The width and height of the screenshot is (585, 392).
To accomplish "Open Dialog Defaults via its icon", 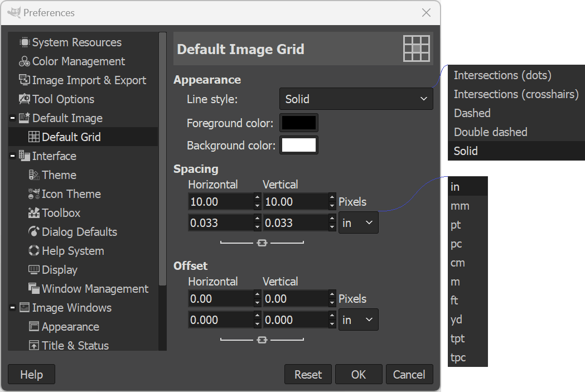I will click(33, 232).
